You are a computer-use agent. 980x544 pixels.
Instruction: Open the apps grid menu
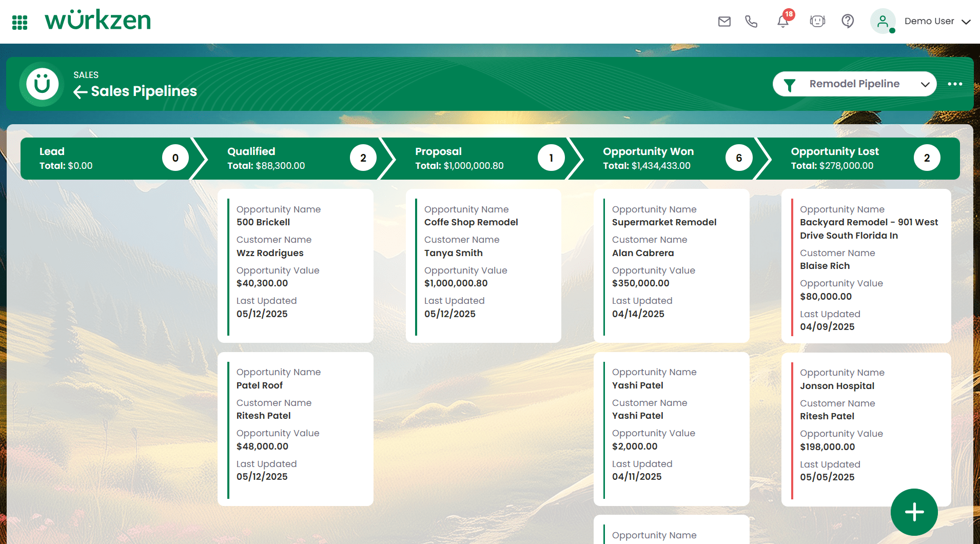(19, 22)
